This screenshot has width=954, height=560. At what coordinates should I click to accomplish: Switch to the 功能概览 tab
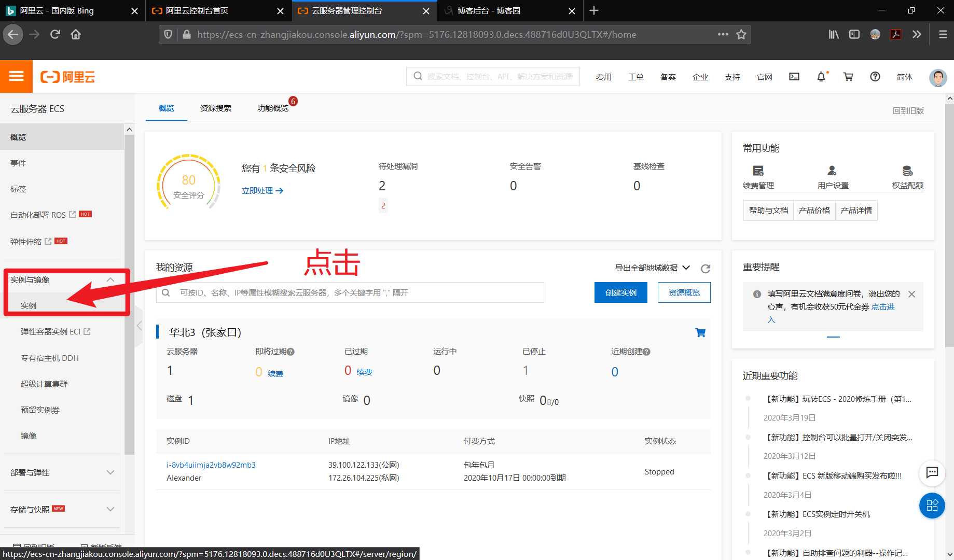(273, 108)
